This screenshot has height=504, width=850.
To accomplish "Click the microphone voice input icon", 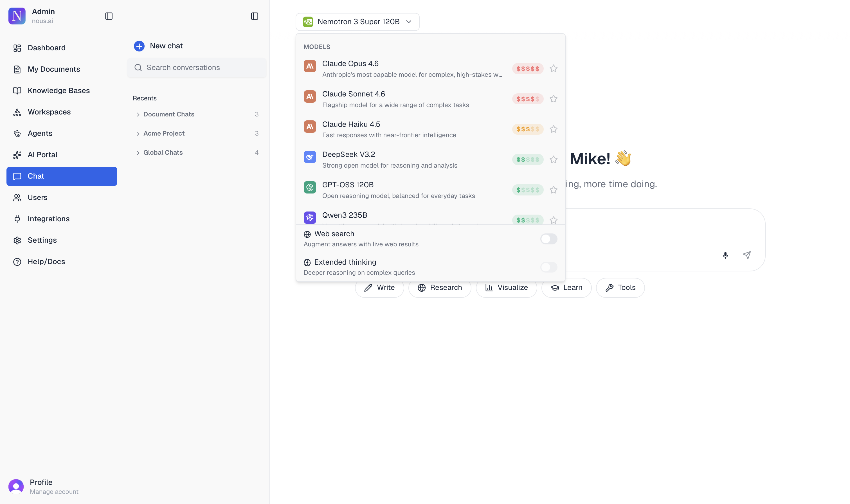I will [725, 255].
